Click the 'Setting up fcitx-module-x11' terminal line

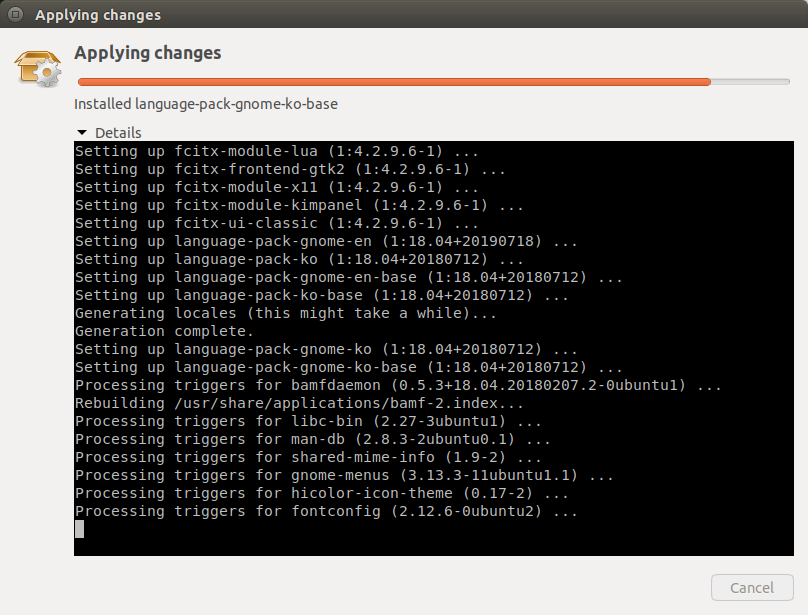point(277,187)
